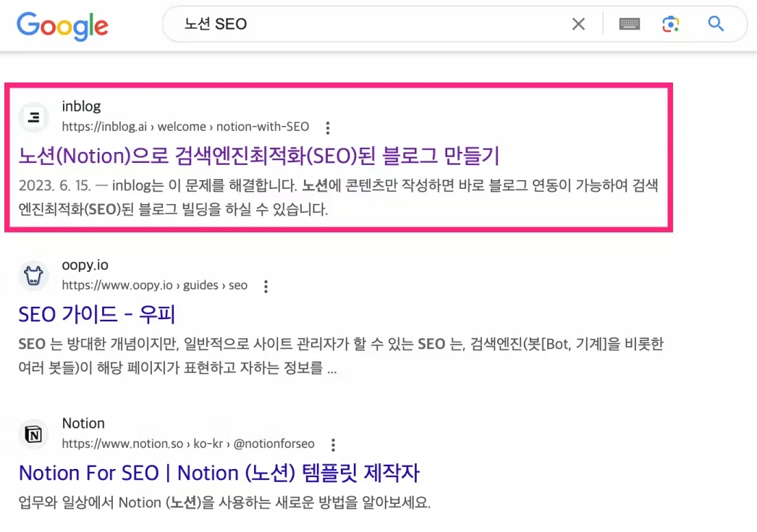Click the www.oopy.io guides breadcrumb
757x532 pixels.
153,285
